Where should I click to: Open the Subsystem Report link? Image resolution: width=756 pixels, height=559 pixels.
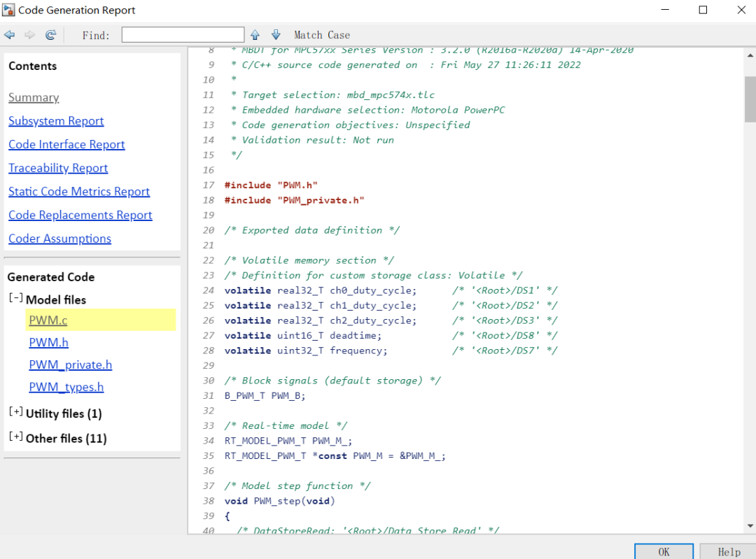[x=56, y=121]
